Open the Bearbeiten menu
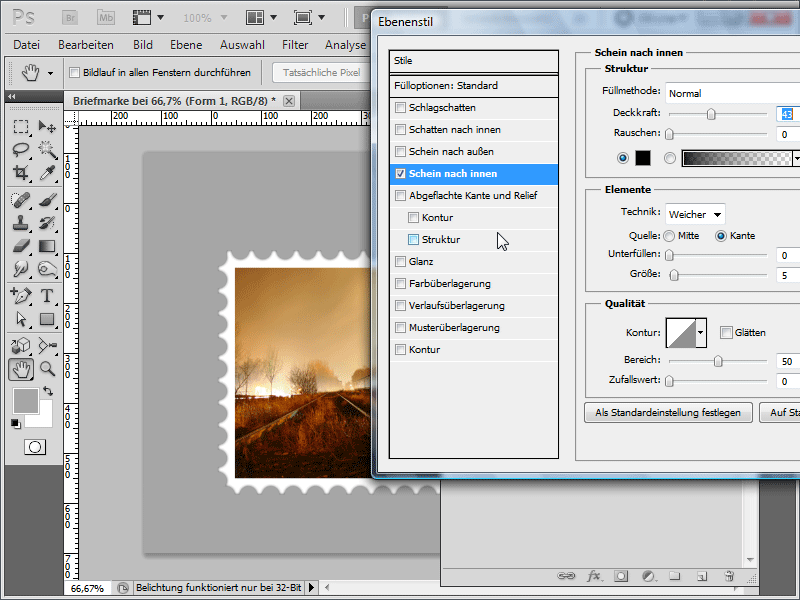The height and width of the screenshot is (600, 800). pyautogui.click(x=86, y=45)
